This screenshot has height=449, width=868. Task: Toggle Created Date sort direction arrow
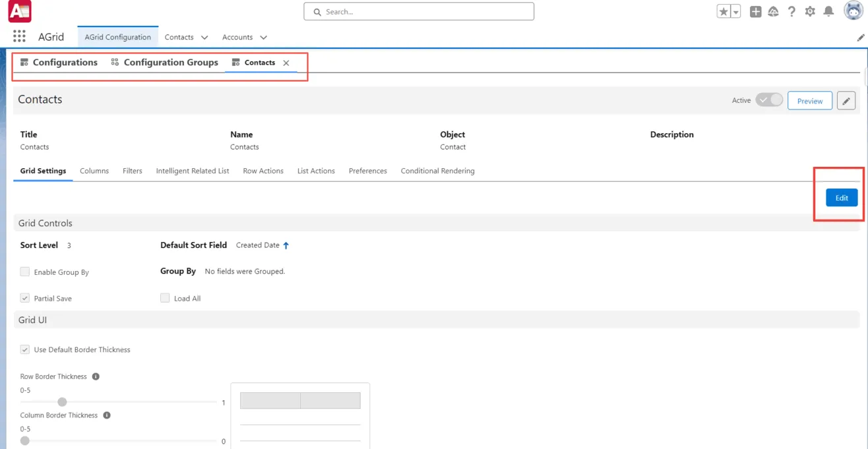286,245
